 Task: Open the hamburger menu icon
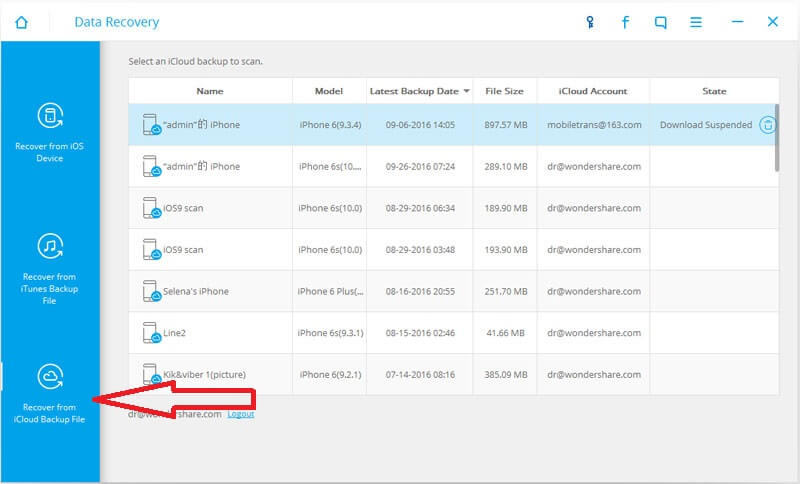coord(696,22)
